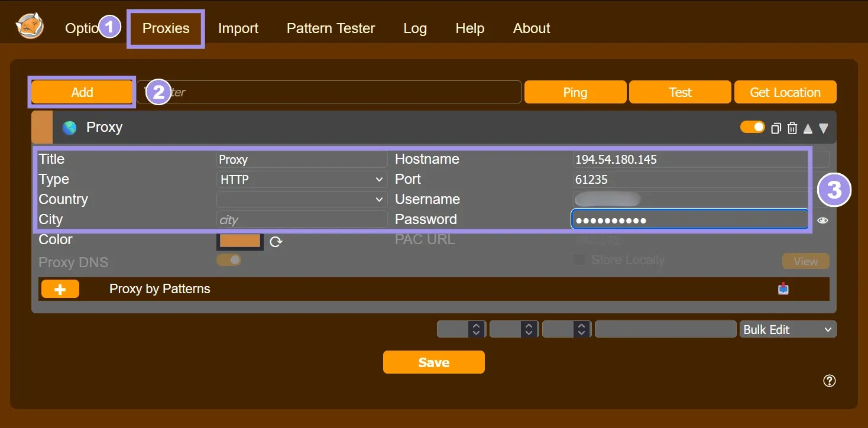Toggle the proxy on/off switch in header
Viewport: 868px width, 428px height.
(x=753, y=127)
